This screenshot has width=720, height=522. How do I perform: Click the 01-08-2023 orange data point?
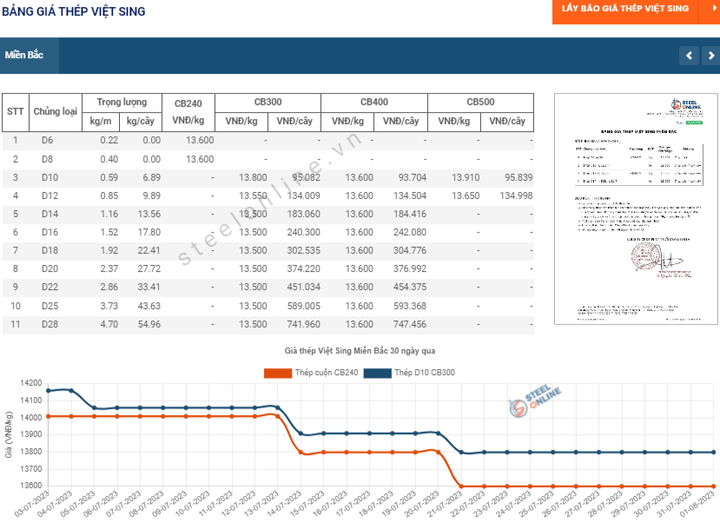pos(714,486)
